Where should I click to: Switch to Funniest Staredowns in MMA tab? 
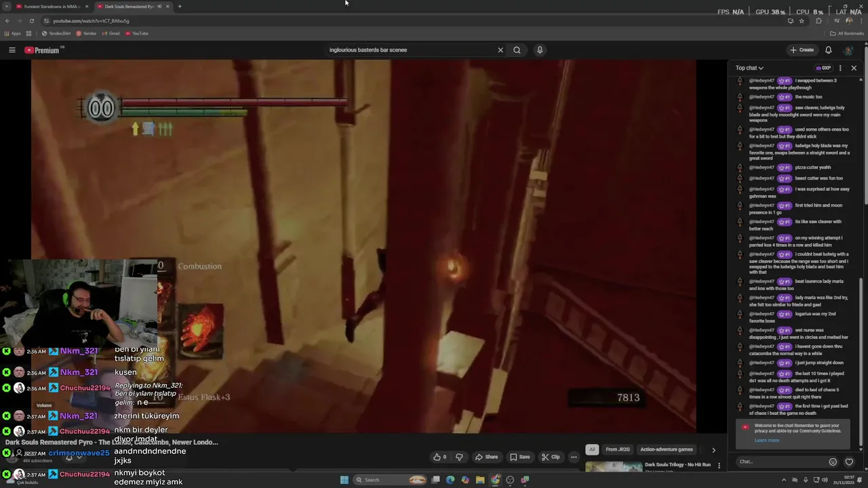(51, 6)
